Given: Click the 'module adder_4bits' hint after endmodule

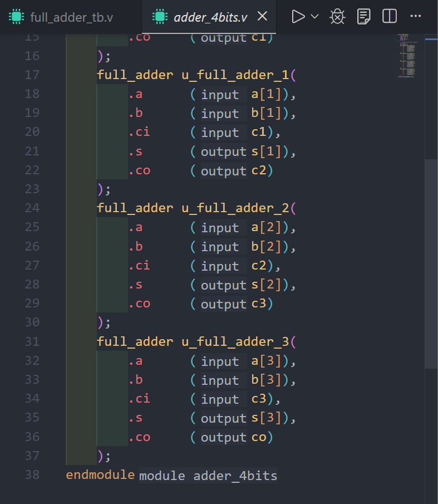Looking at the screenshot, I should [208, 476].
